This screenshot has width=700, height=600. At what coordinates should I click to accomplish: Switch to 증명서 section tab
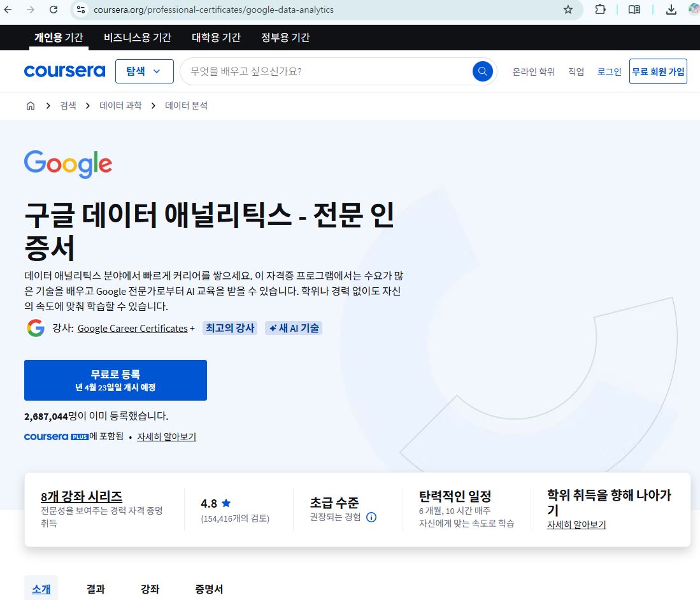[209, 589]
